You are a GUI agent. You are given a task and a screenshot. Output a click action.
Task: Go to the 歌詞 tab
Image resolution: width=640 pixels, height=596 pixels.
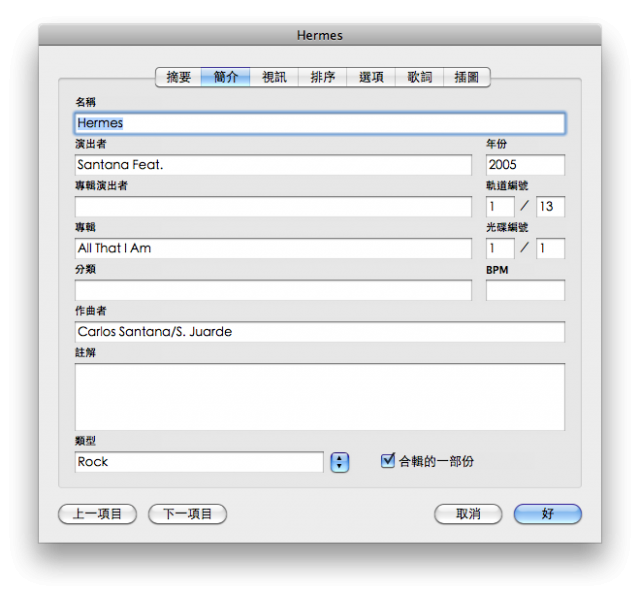point(419,77)
